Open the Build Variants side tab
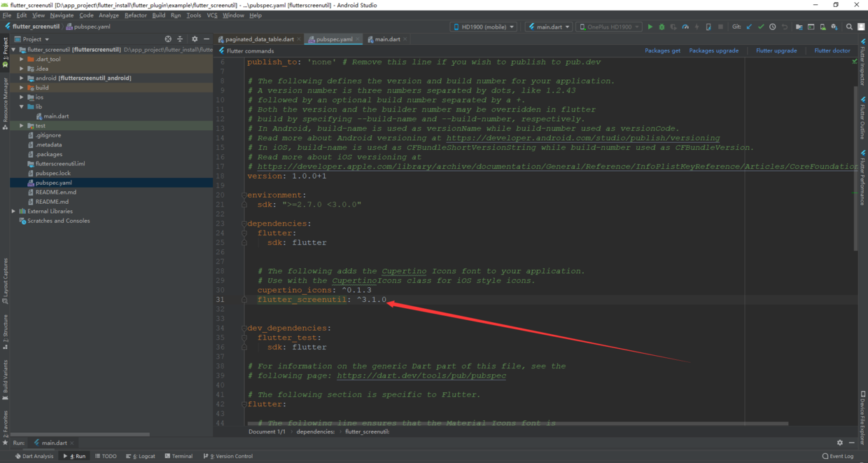The height and width of the screenshot is (463, 868). [5, 380]
